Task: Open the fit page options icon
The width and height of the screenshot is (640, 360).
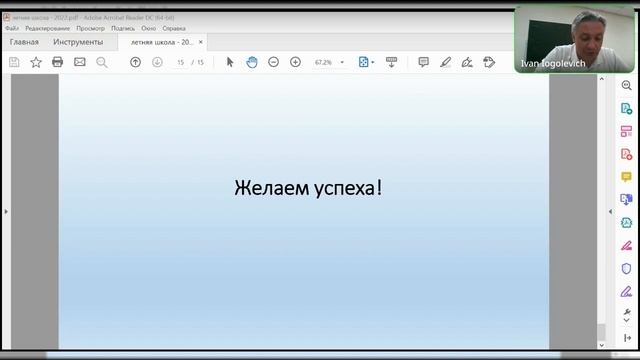Action: point(363,62)
